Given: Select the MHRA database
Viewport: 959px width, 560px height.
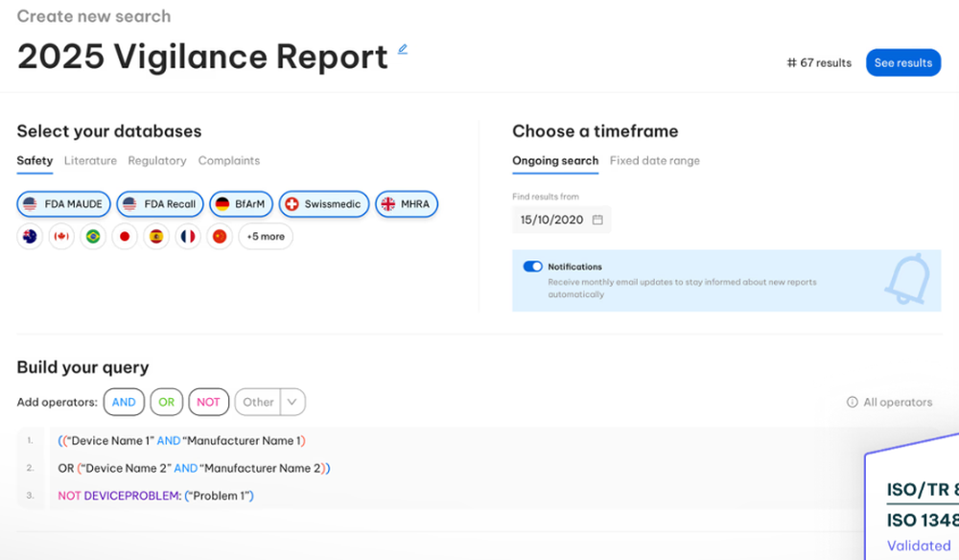Looking at the screenshot, I should click(407, 203).
